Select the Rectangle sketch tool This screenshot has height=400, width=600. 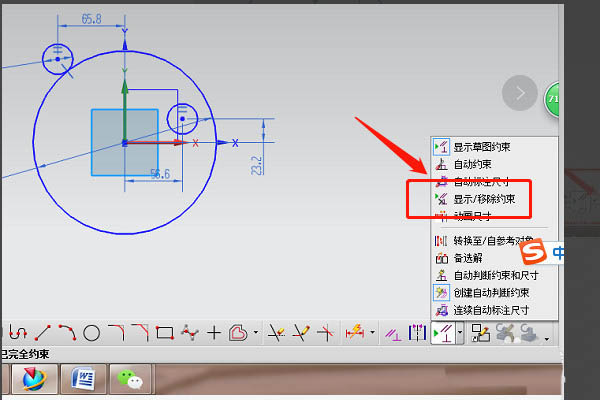(x=165, y=332)
